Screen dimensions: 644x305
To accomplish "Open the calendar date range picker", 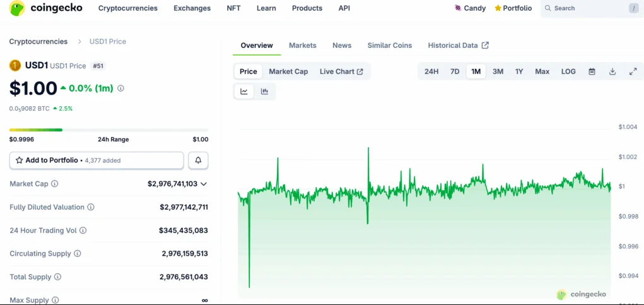I will pyautogui.click(x=592, y=71).
